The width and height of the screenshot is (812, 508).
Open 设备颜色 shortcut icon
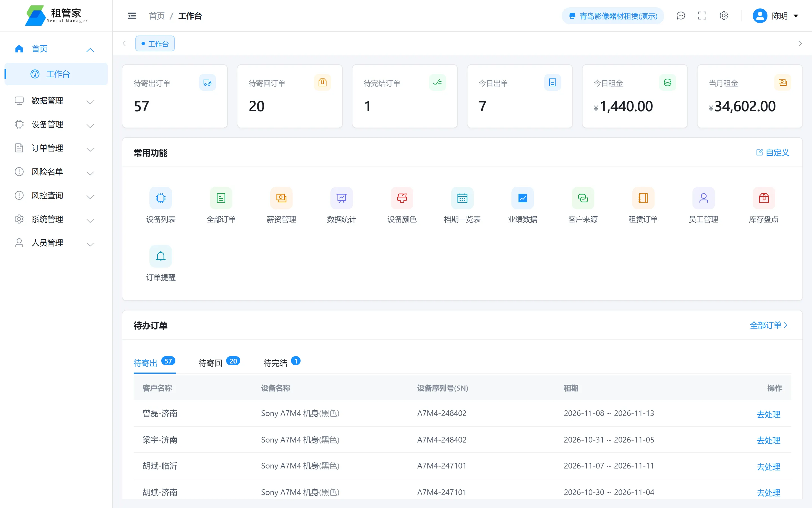click(x=402, y=198)
